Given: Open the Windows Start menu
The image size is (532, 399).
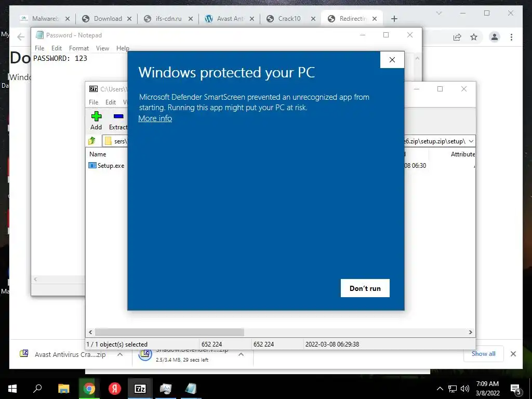Looking at the screenshot, I should tap(12, 389).
